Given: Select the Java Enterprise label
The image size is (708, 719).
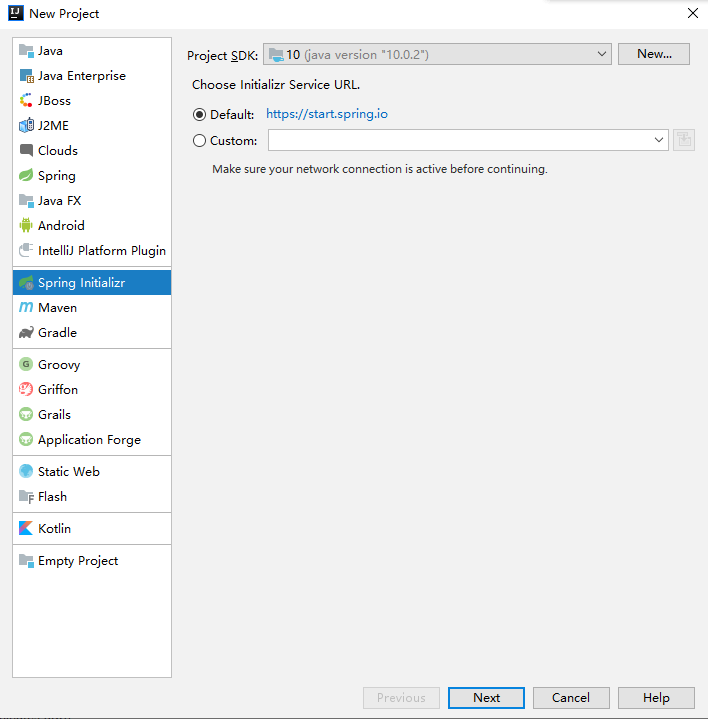Looking at the screenshot, I should point(82,76).
